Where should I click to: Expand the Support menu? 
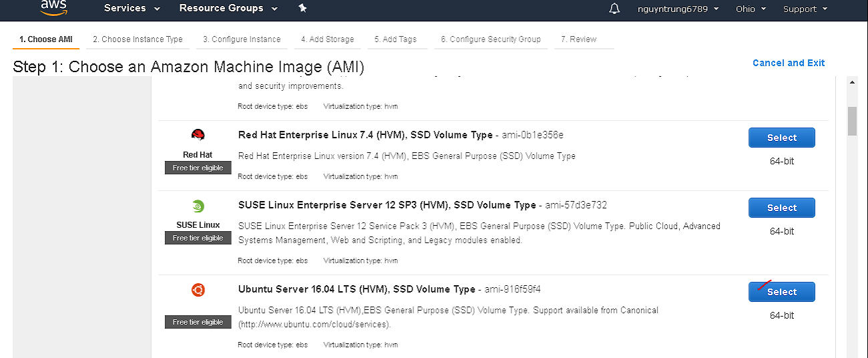click(x=805, y=9)
